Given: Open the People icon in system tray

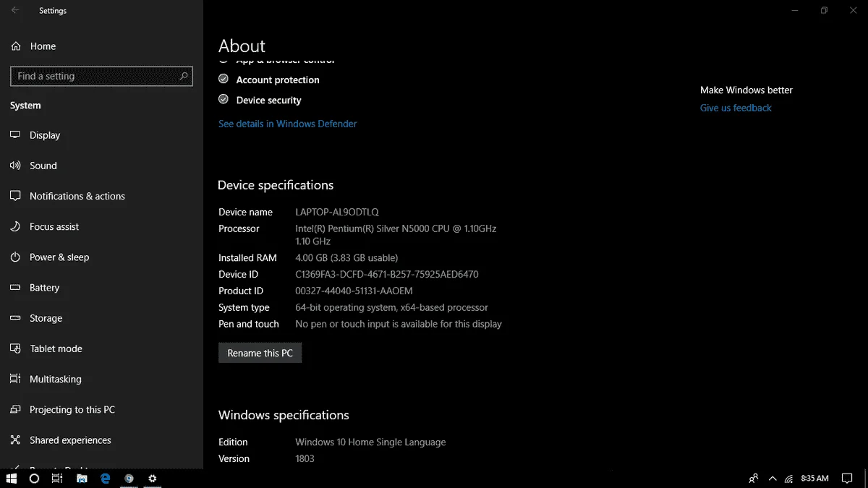Looking at the screenshot, I should click(754, 479).
